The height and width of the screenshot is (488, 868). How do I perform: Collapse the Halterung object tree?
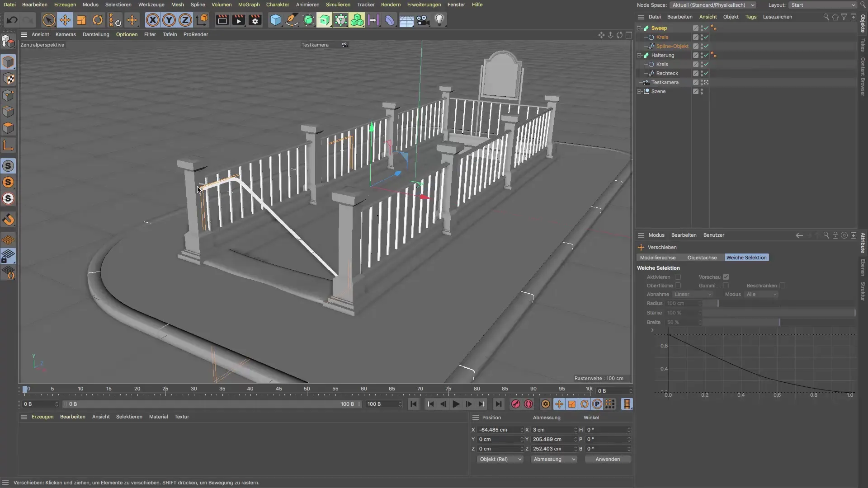[639, 55]
